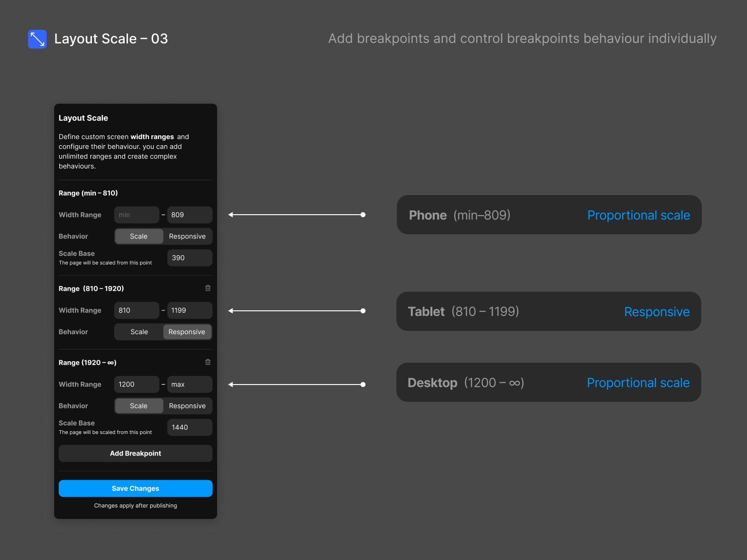This screenshot has width=747, height=560.
Task: Click the Add Breakpoint button
Action: (x=135, y=453)
